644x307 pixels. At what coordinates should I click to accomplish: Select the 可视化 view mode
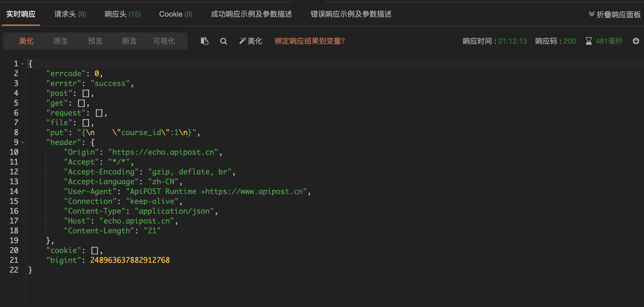(x=164, y=41)
